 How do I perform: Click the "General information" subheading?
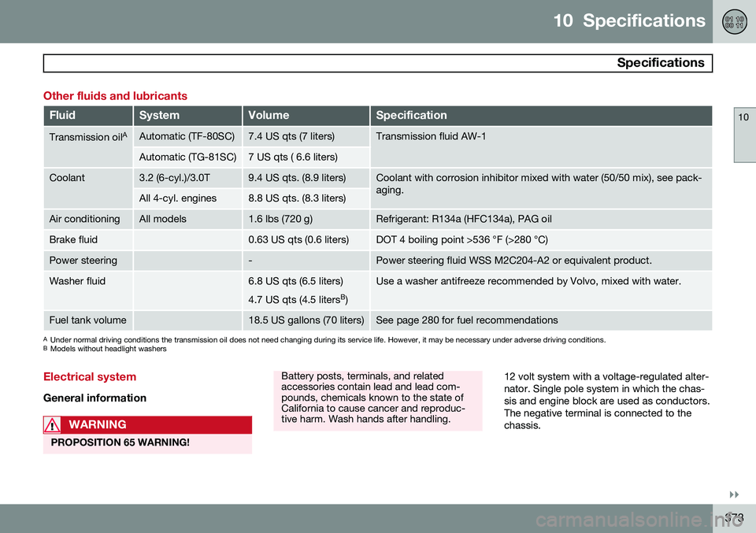tap(95, 398)
